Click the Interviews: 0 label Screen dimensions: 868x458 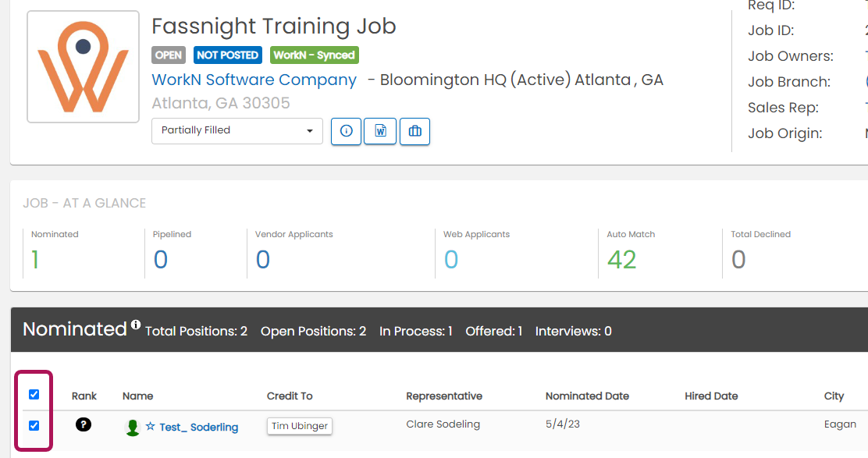[x=574, y=332]
